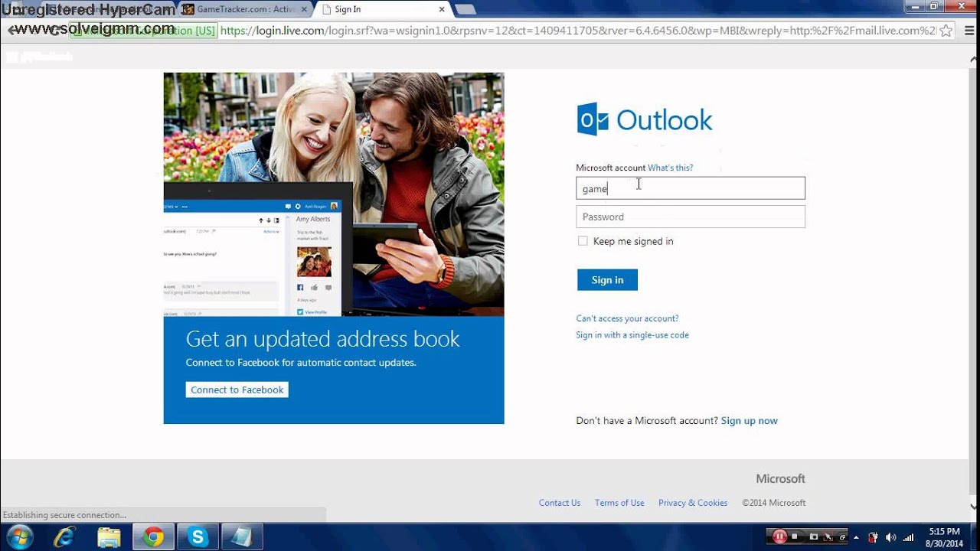Open the power plug tray icon
The height and width of the screenshot is (551, 980).
(x=873, y=537)
